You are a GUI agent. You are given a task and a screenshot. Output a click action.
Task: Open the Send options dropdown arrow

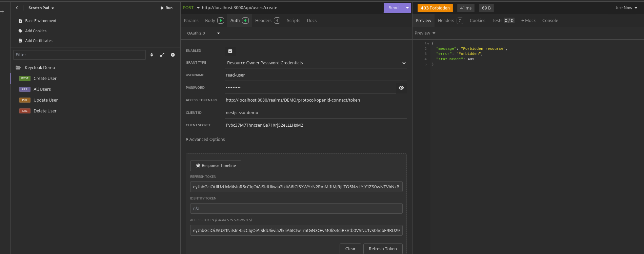click(407, 8)
